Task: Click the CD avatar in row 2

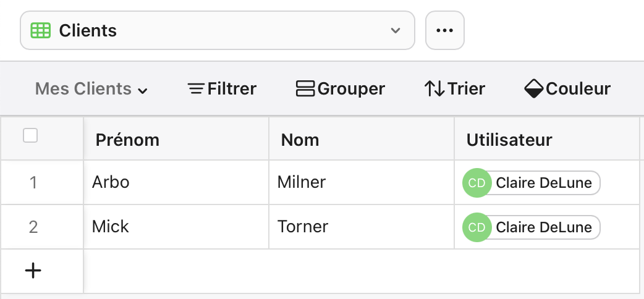Action: 477,227
